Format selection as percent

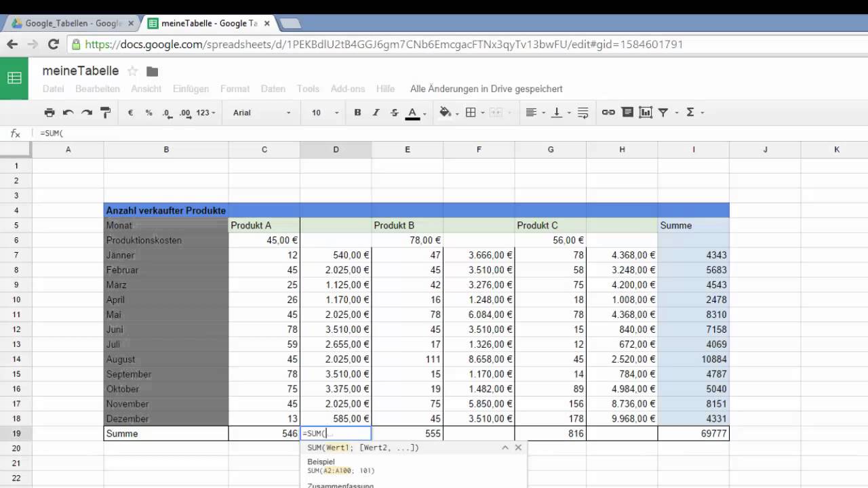click(x=149, y=113)
